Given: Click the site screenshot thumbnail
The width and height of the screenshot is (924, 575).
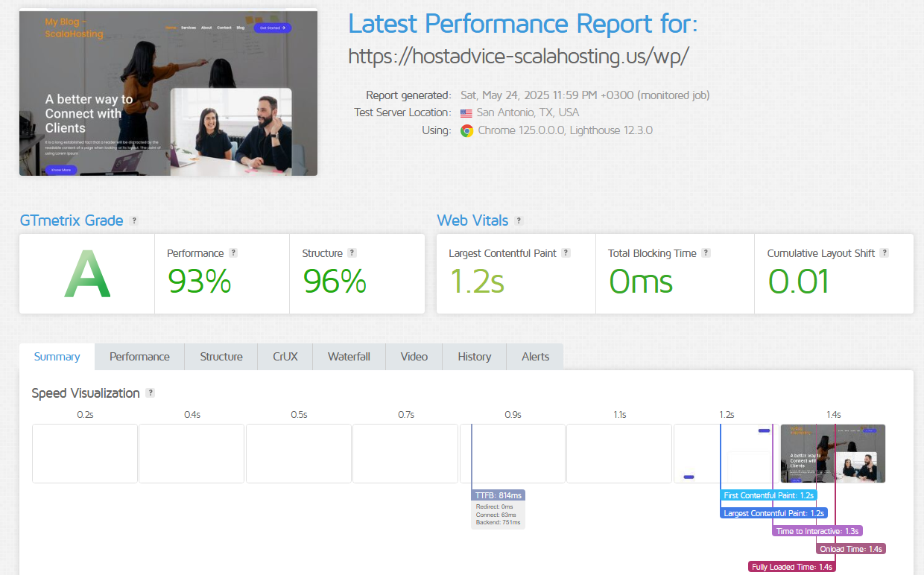Looking at the screenshot, I should click(168, 92).
